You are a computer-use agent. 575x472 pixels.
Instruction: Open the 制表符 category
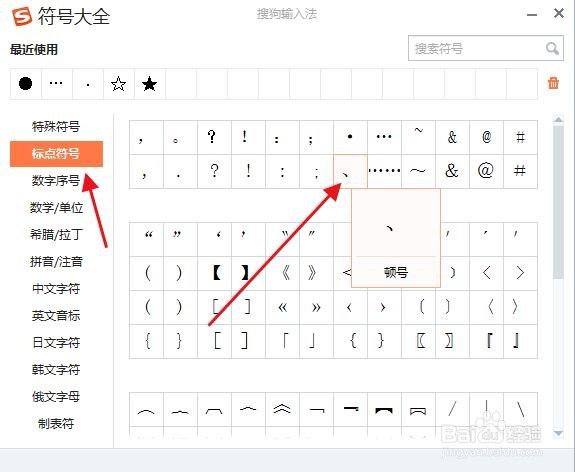56,424
